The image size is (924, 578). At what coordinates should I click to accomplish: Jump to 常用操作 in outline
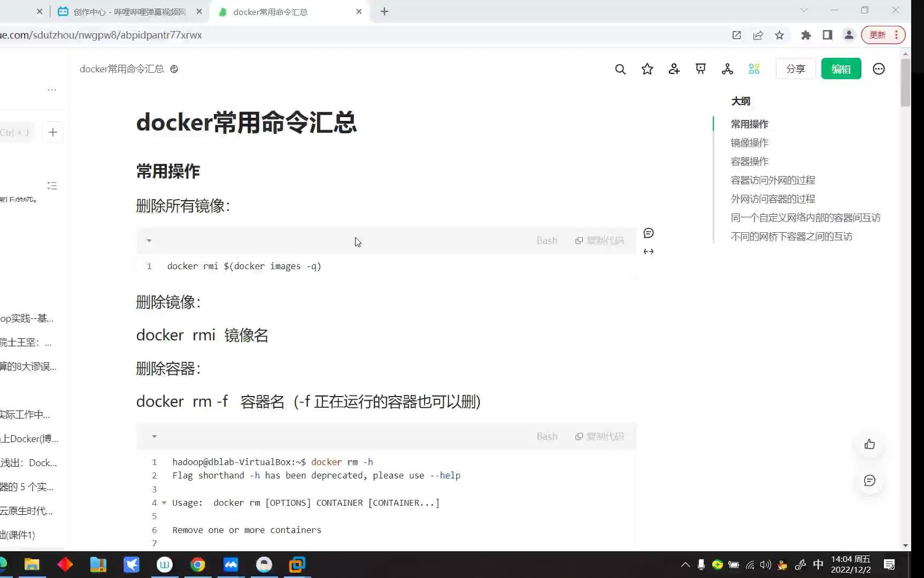point(749,124)
